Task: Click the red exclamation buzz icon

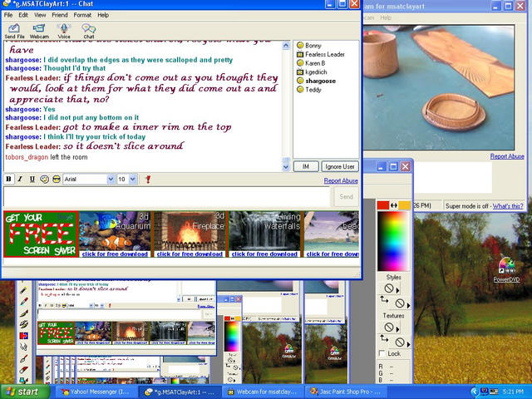Action: tap(148, 180)
